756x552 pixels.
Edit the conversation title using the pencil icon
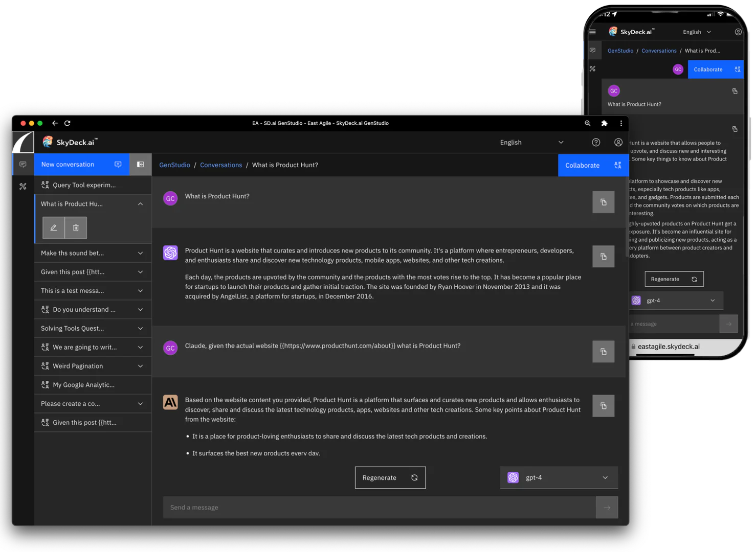click(x=53, y=227)
